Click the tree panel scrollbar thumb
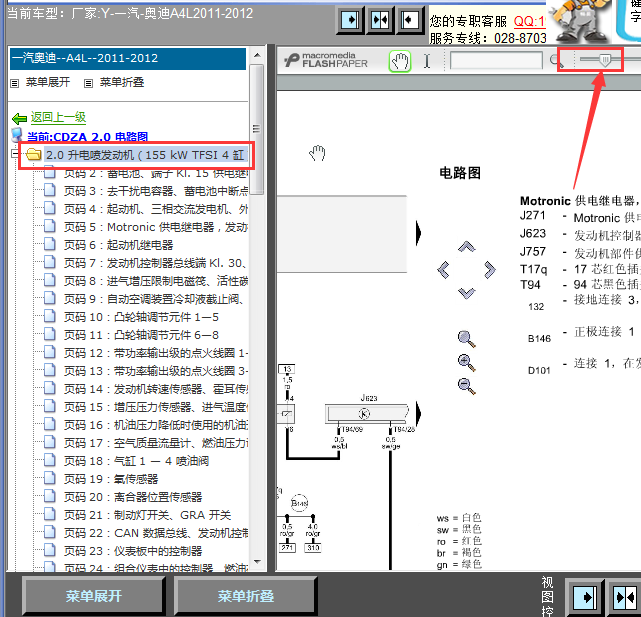The height and width of the screenshot is (617, 641). [257, 129]
